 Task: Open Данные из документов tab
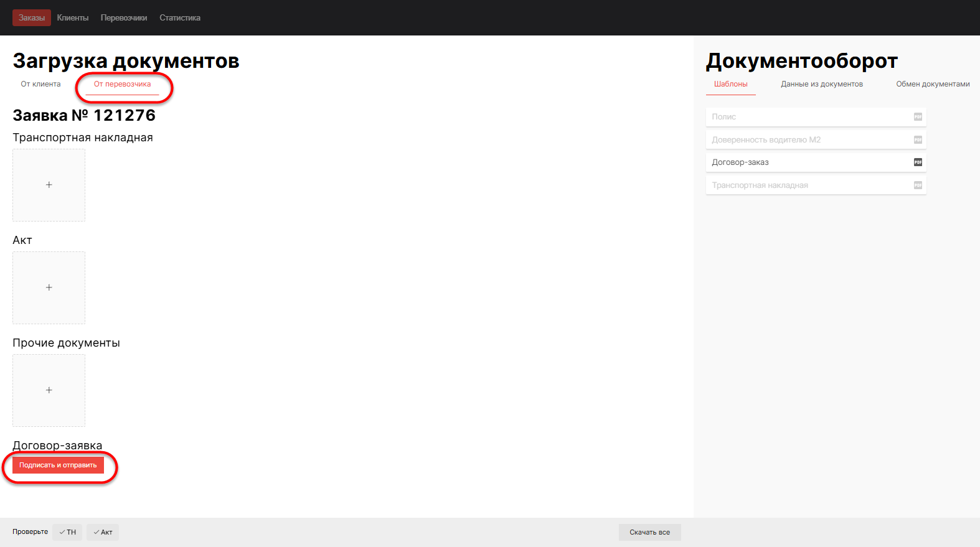(822, 84)
